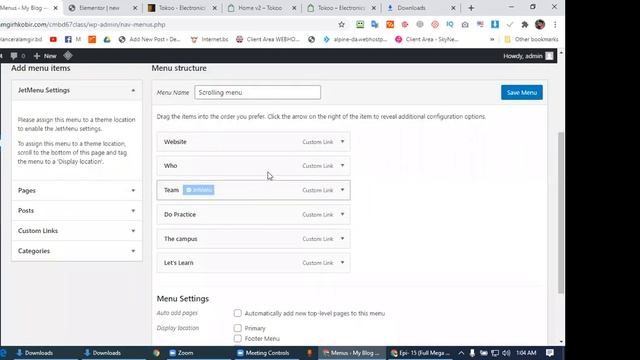Click the 1:04 AM taskbar clock
Screen dimensions: 640x360
(526, 353)
